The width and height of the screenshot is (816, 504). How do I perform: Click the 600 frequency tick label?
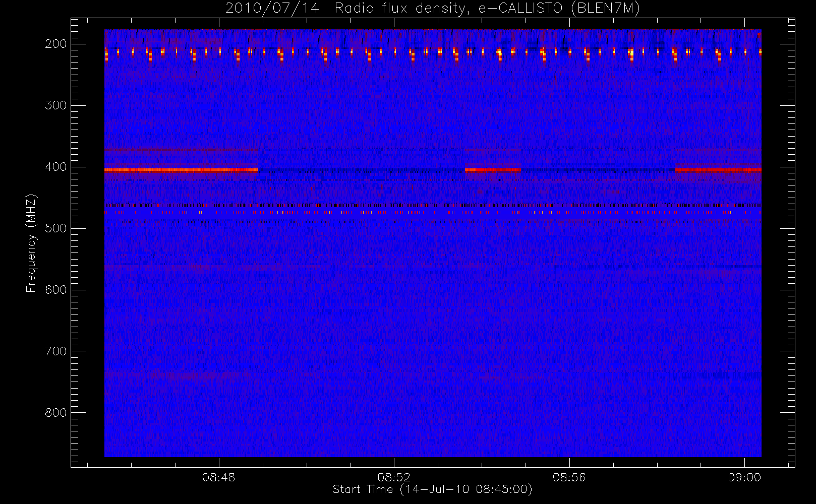point(56,290)
